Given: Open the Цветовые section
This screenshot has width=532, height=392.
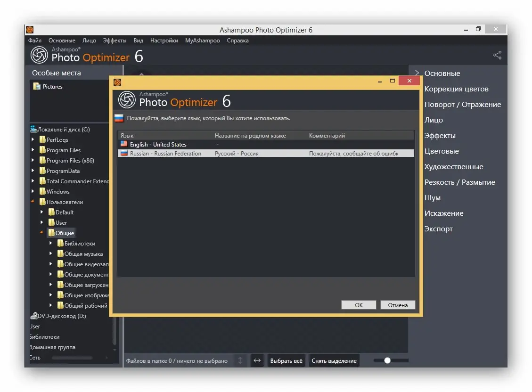Looking at the screenshot, I should click(x=442, y=151).
